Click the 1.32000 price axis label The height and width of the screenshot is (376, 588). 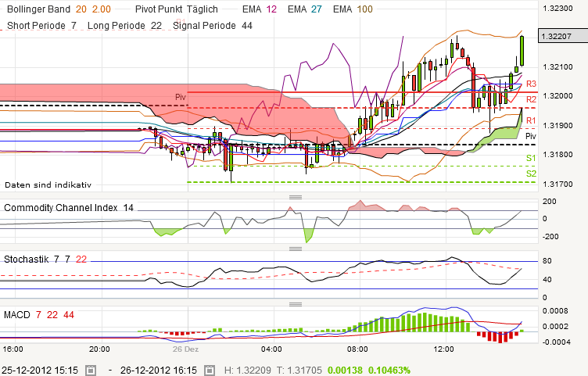[x=558, y=96]
